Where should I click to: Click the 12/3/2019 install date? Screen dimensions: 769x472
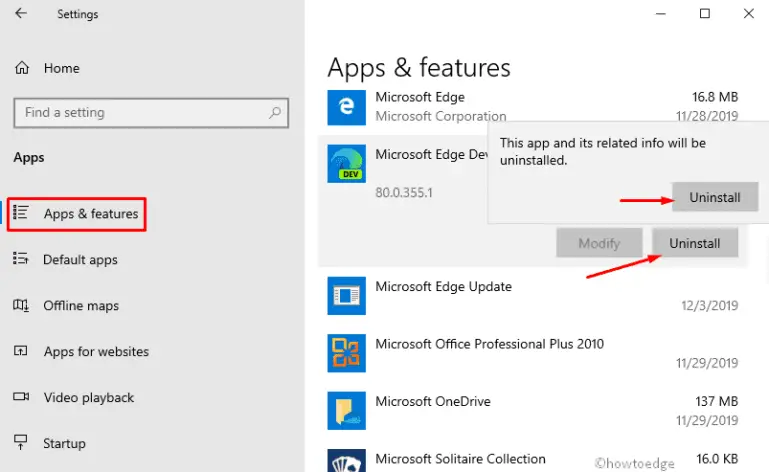tap(709, 306)
